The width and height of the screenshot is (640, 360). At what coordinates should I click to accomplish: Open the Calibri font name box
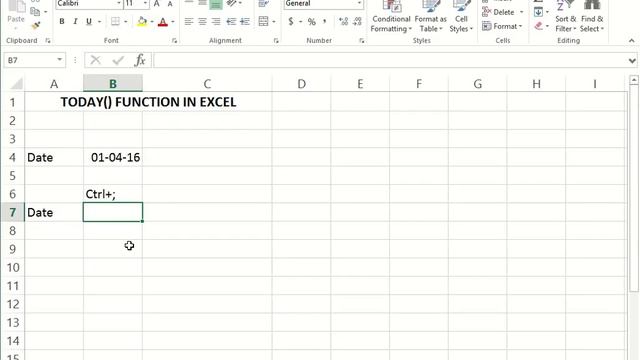tap(89, 4)
